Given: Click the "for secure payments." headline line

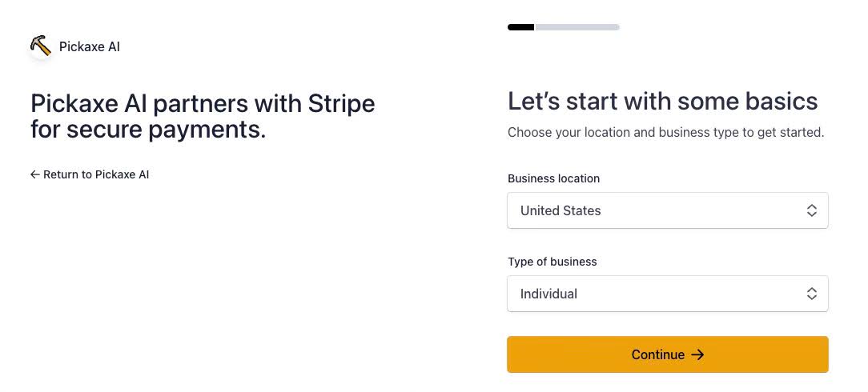Looking at the screenshot, I should (x=148, y=129).
